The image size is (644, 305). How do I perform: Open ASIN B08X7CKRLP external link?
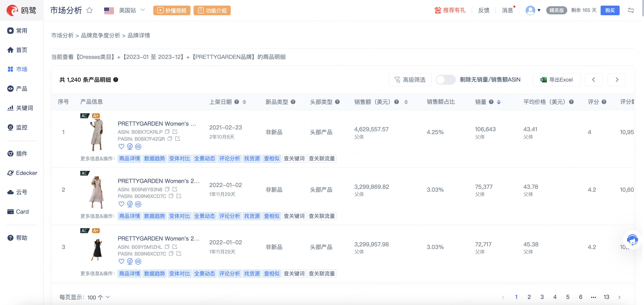click(175, 132)
